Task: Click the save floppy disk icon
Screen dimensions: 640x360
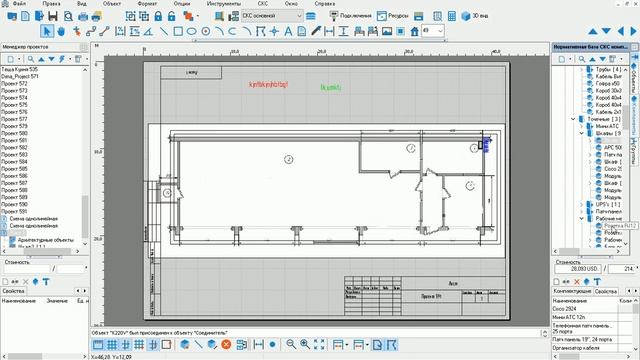Action: (x=53, y=16)
